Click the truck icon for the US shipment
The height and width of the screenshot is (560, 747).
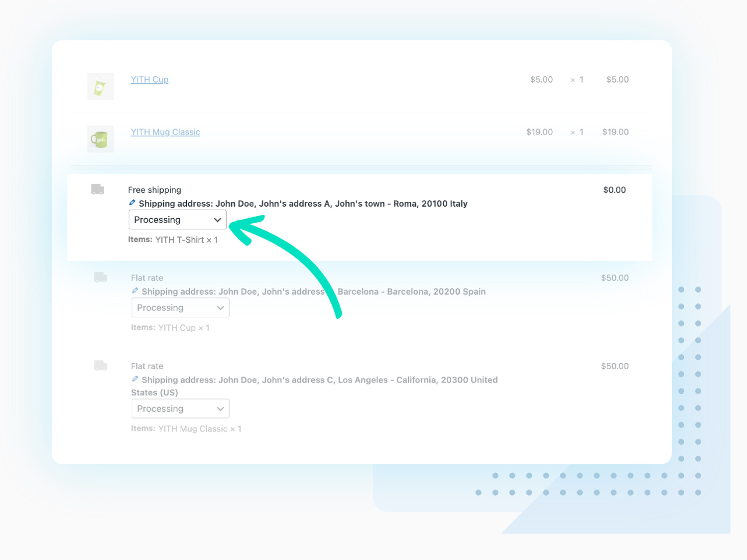[101, 365]
